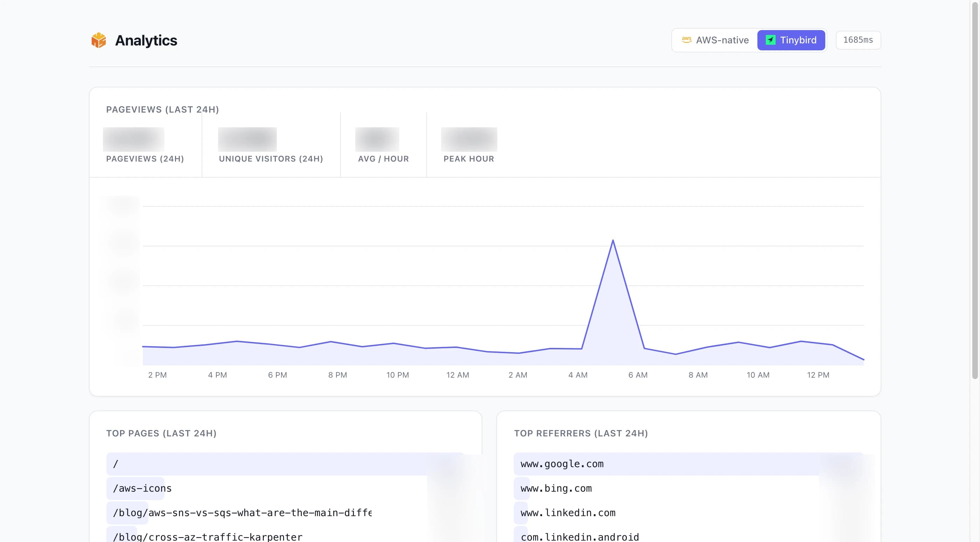This screenshot has height=542, width=980.
Task: Select the Tinybird data source option
Action: (791, 40)
